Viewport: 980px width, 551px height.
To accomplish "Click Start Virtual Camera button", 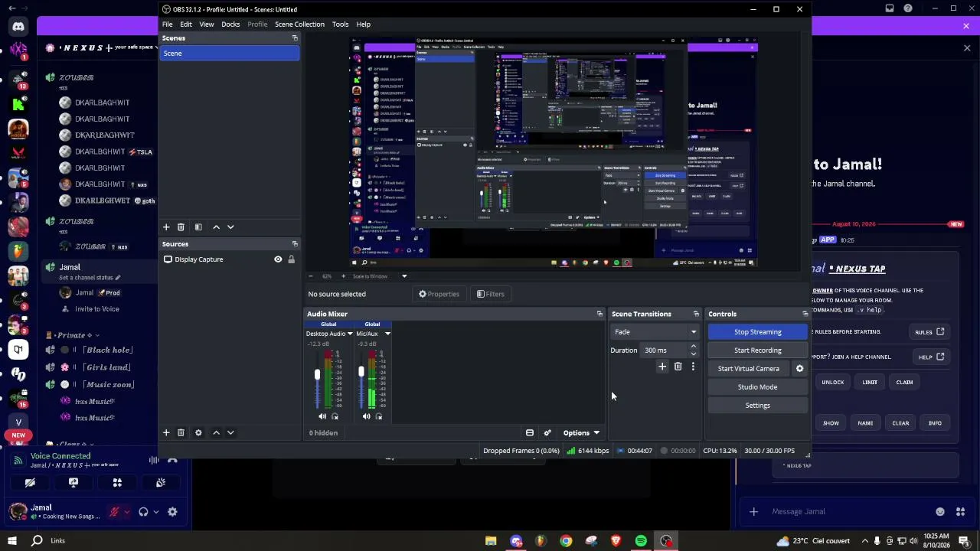I will [x=749, y=369].
